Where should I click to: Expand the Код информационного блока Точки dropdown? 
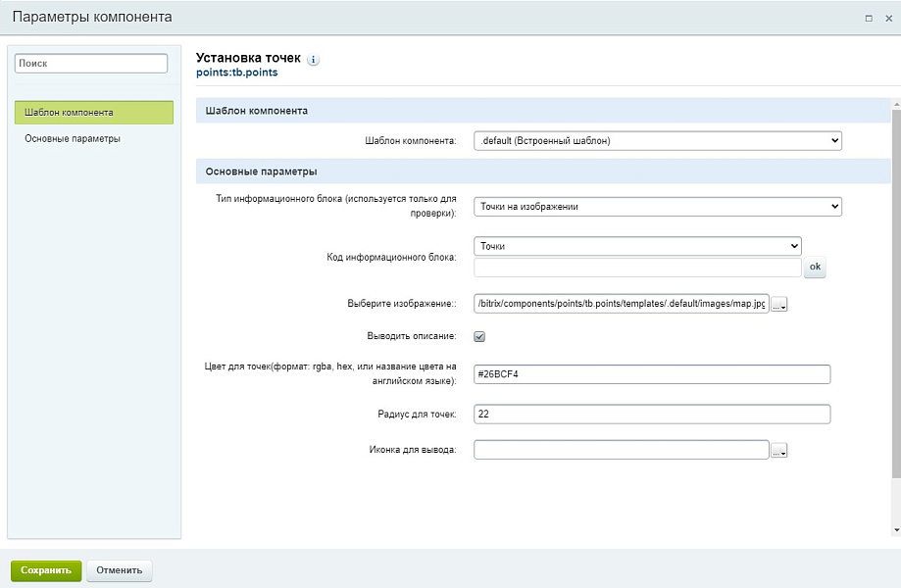point(637,246)
